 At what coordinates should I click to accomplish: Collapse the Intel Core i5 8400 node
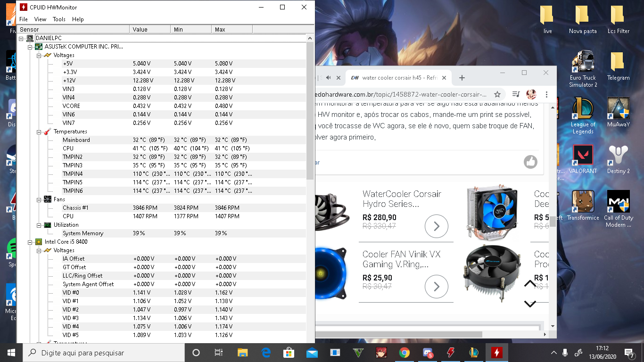30,242
